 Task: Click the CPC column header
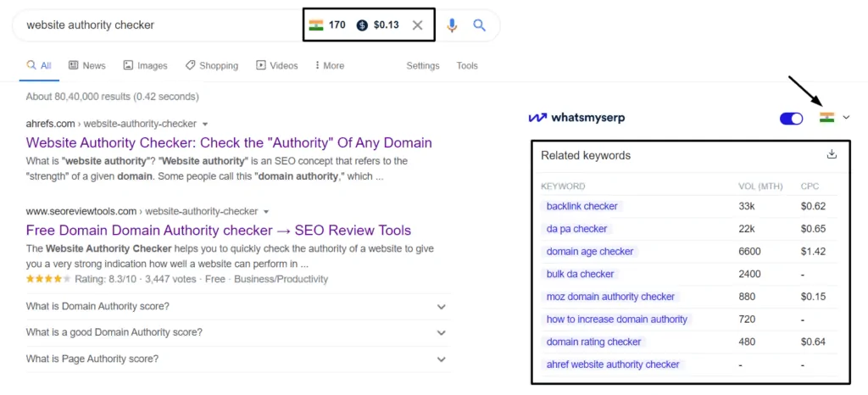pos(810,186)
